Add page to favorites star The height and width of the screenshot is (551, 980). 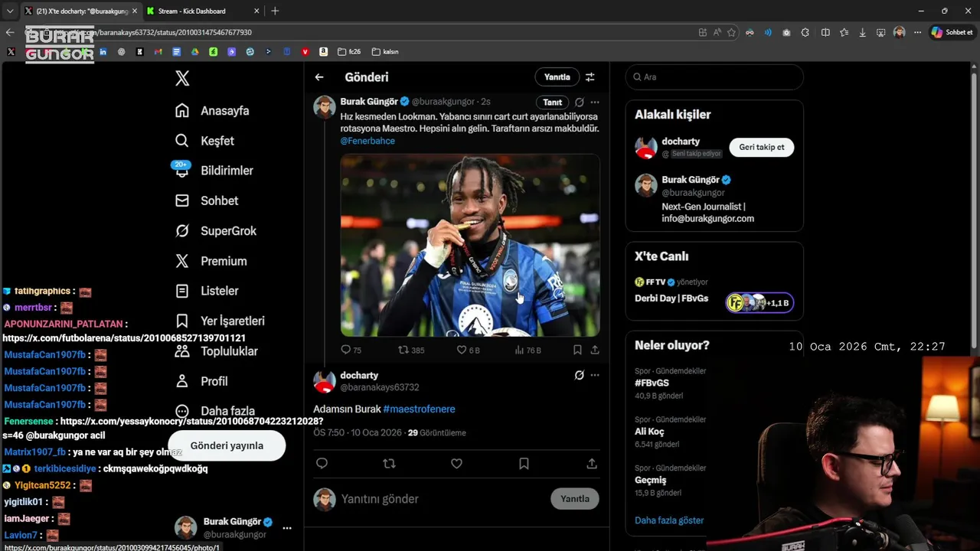tap(731, 32)
